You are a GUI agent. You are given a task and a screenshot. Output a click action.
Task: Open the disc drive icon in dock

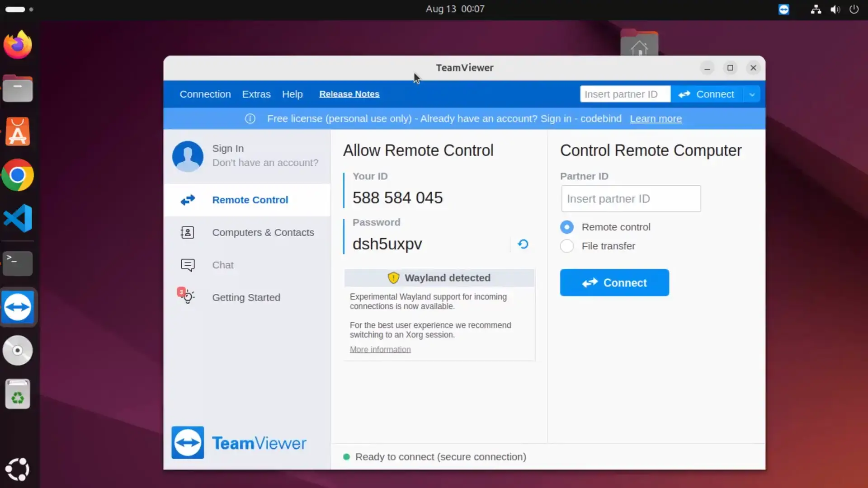[x=18, y=350]
